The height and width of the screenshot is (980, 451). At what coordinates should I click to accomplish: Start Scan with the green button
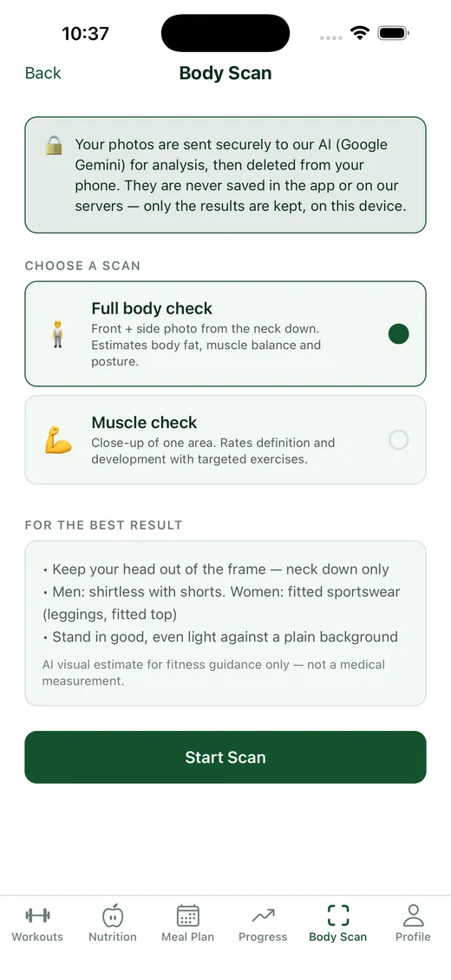click(x=225, y=757)
